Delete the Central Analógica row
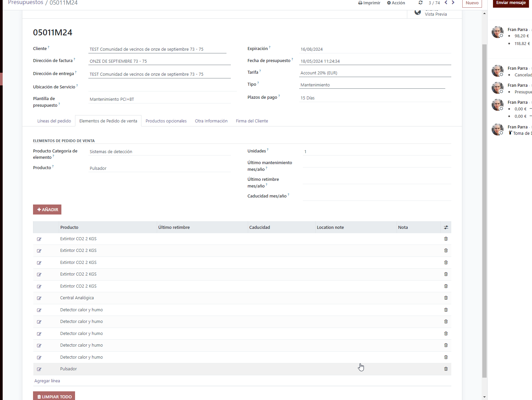The width and height of the screenshot is (532, 400). [446, 298]
